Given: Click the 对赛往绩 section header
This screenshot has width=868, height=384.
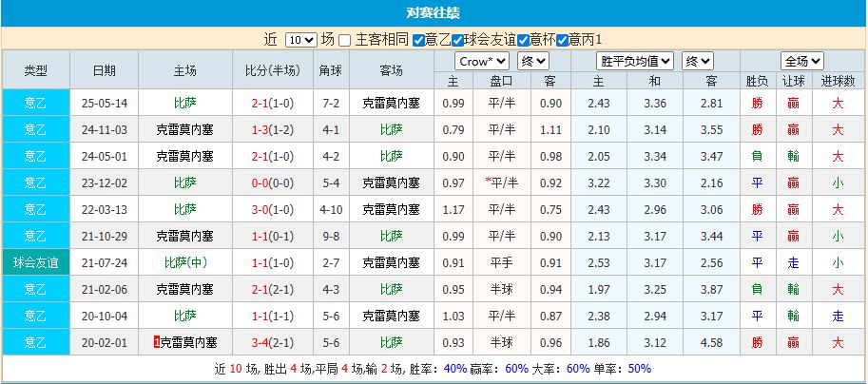Looking at the screenshot, I should [433, 12].
